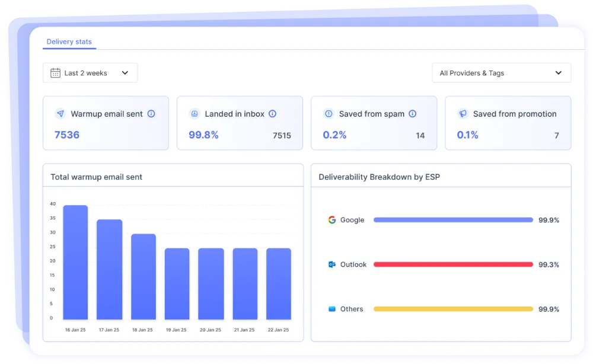The width and height of the screenshot is (593, 364).
Task: Click the 7 saved from promotion count
Action: pos(557,136)
